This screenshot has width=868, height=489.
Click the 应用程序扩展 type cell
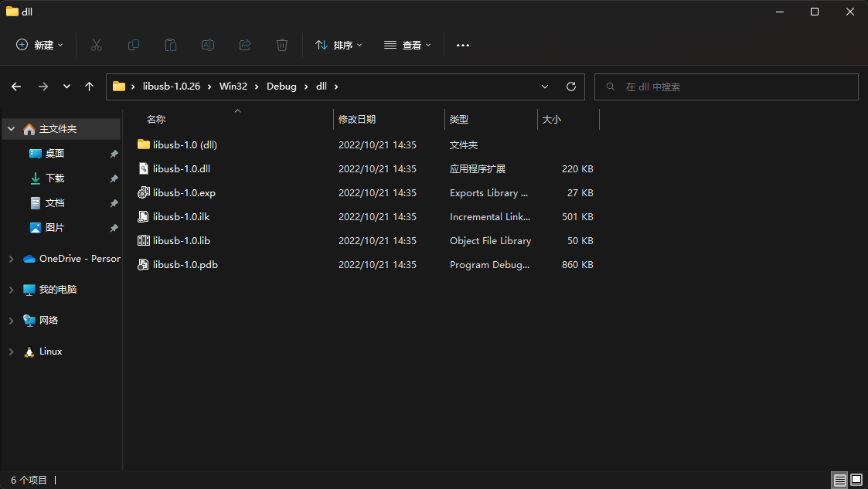tap(478, 168)
